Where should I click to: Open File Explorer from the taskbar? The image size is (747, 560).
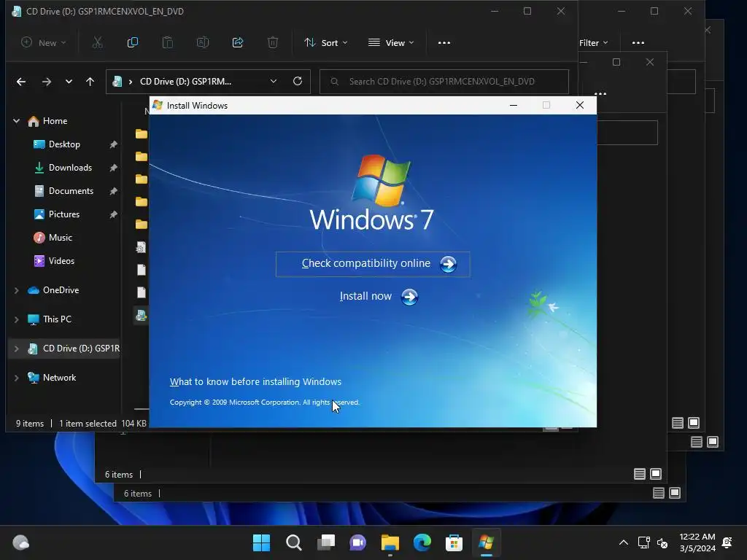click(x=390, y=542)
